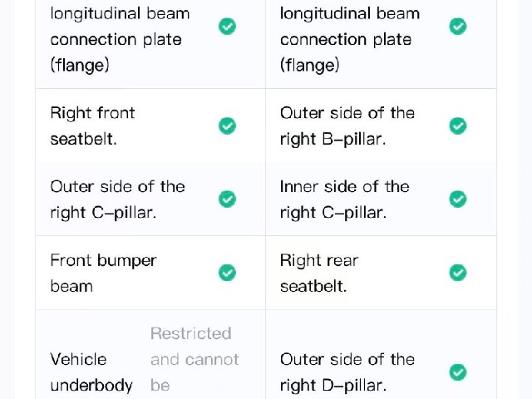Click right column flange connection plate check icon
Screen dimensions: 532x399
coord(458,26)
